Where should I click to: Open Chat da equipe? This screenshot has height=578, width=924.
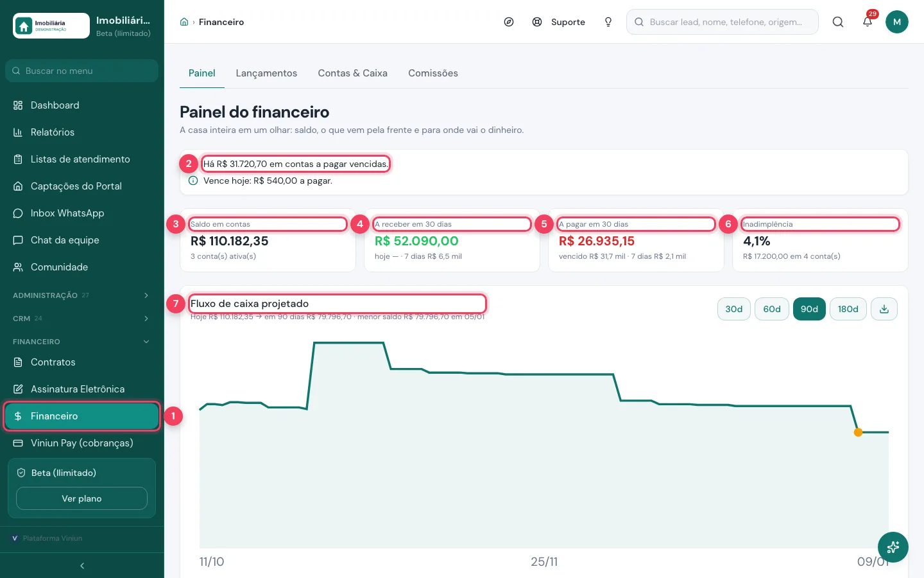[x=82, y=240]
